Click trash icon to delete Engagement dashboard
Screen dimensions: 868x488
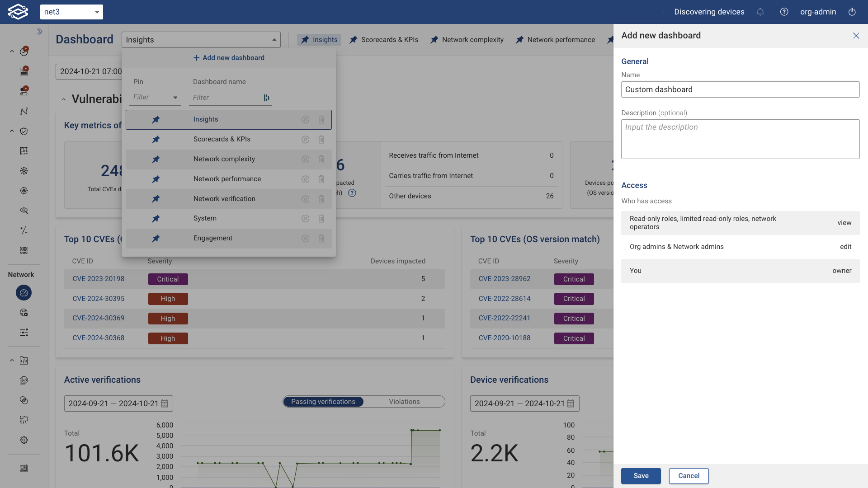321,238
